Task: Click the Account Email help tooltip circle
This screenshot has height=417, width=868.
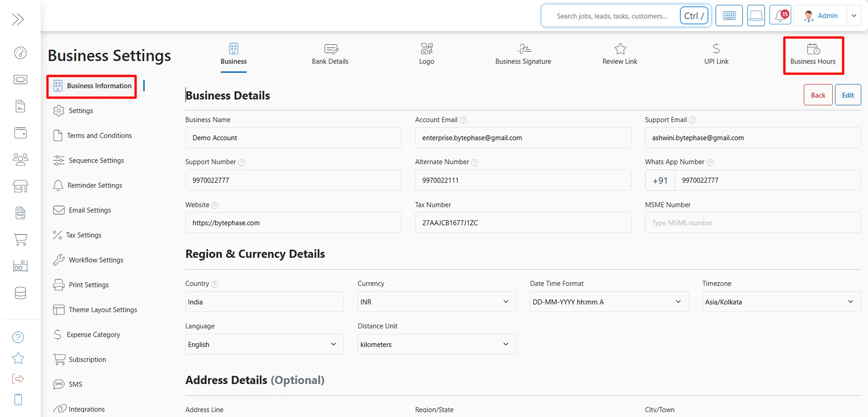Action: (463, 120)
